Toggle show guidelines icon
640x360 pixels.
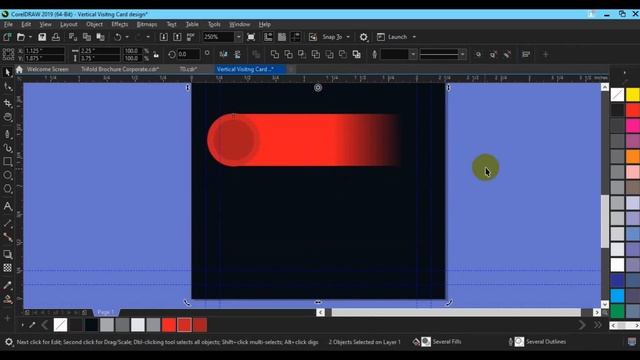tap(296, 37)
